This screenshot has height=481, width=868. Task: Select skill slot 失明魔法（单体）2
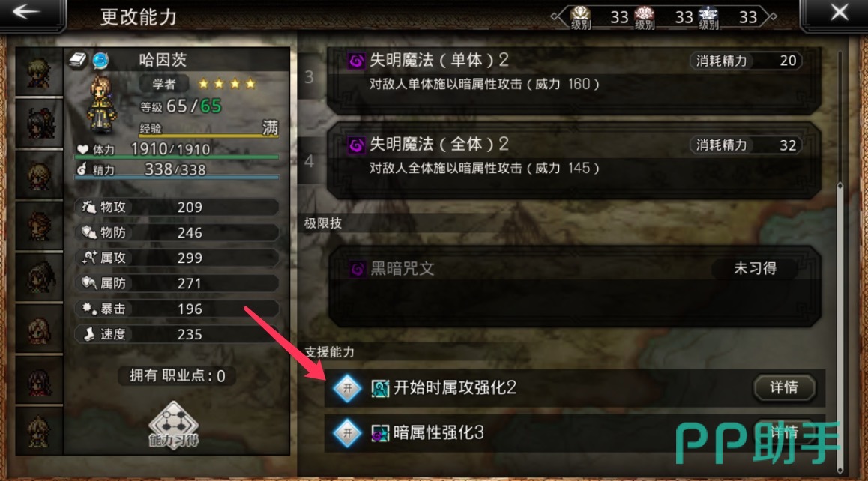tap(573, 79)
